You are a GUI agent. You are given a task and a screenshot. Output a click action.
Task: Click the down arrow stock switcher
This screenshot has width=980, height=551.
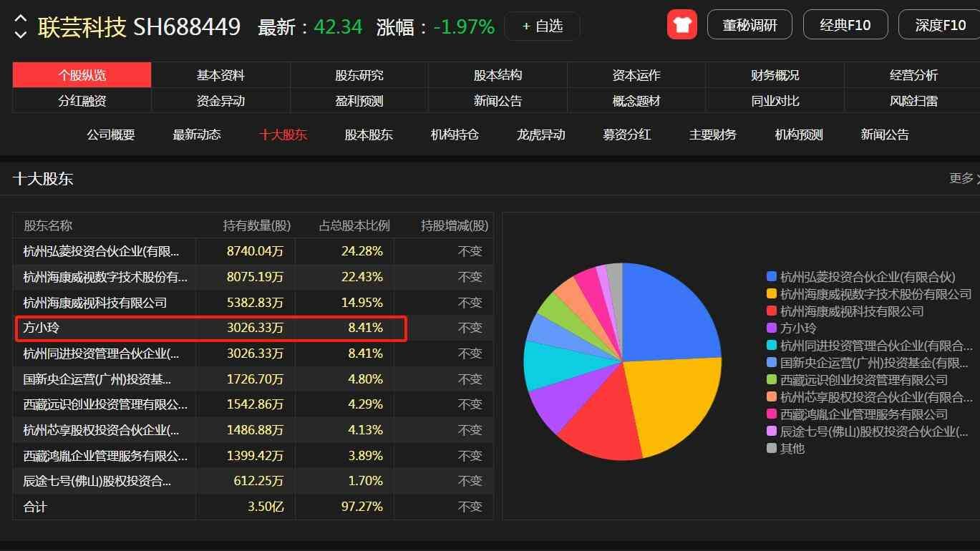tap(21, 34)
